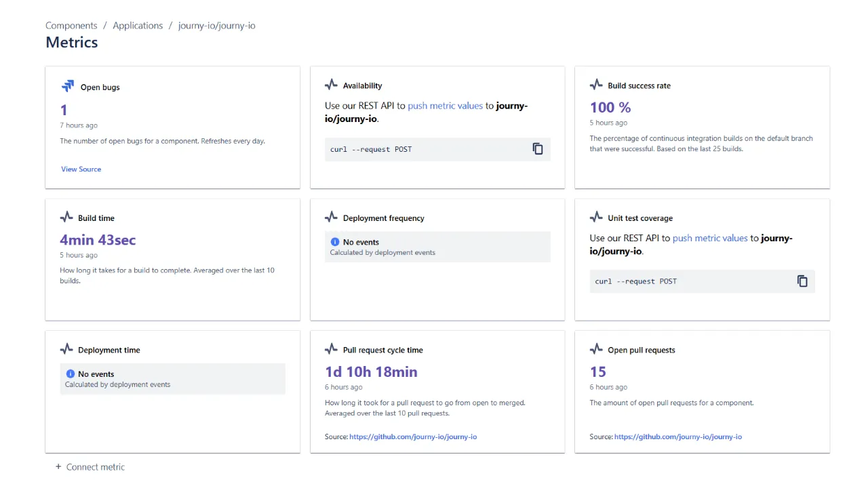868x488 pixels.
Task: Open the Components breadcrumb
Action: (71, 25)
